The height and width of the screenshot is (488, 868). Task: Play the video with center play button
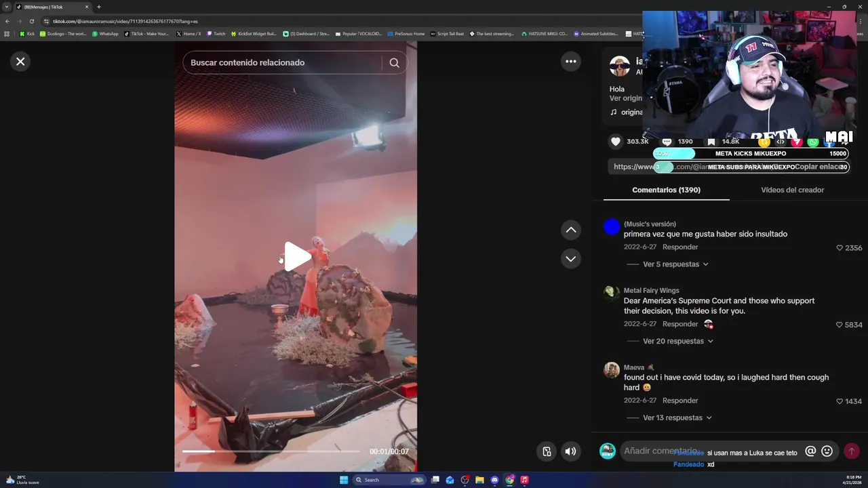point(296,257)
